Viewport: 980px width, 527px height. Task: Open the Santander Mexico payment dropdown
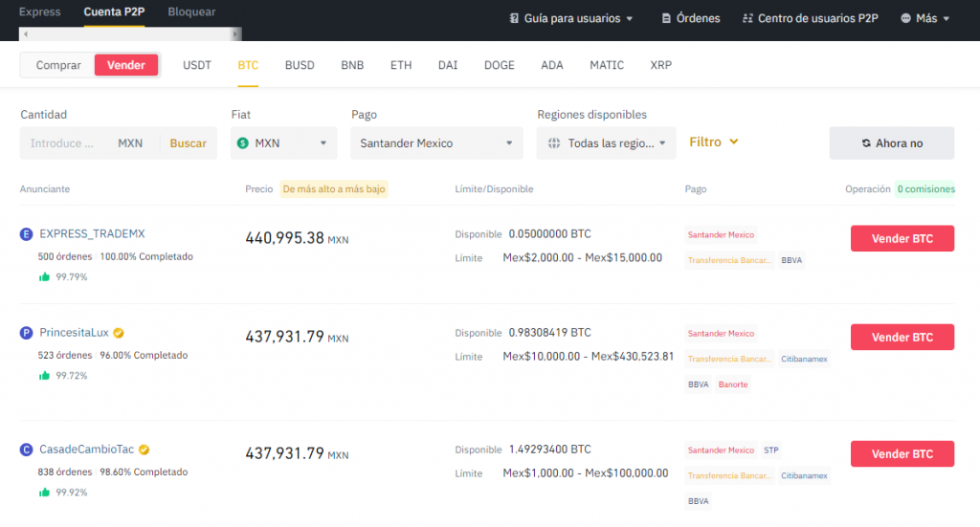[x=436, y=143]
